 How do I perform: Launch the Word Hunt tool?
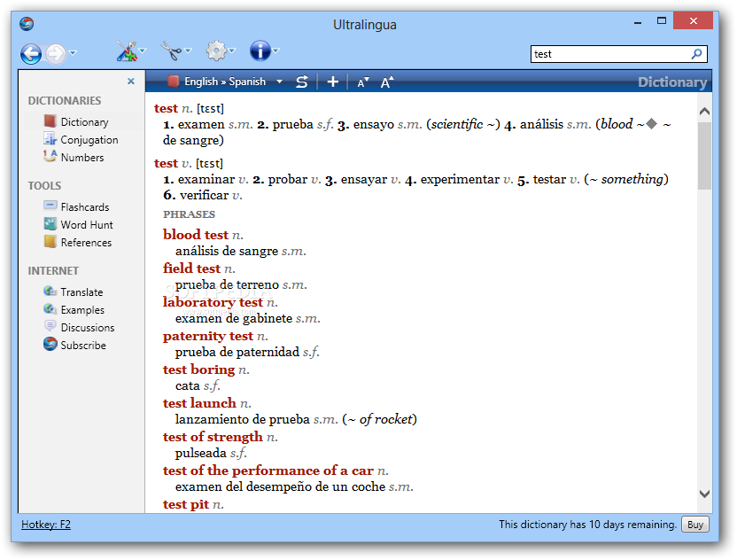click(87, 225)
